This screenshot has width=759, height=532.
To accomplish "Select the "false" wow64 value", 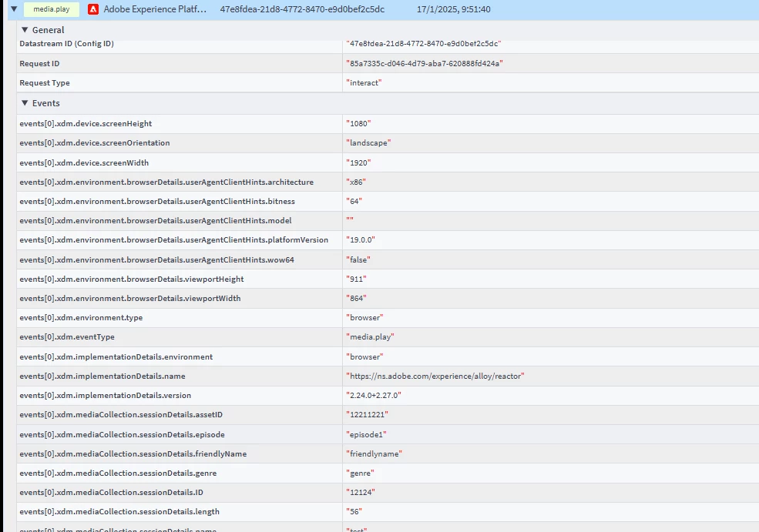I will pos(358,259).
